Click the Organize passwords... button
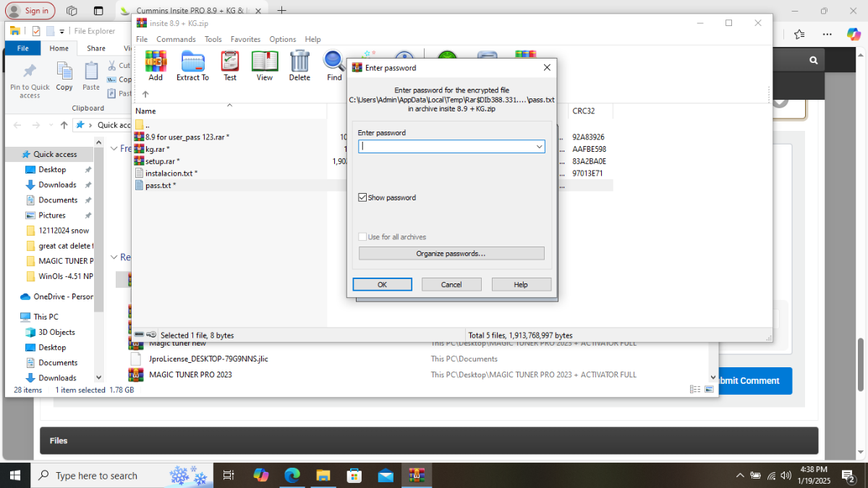868x488 pixels. click(451, 254)
